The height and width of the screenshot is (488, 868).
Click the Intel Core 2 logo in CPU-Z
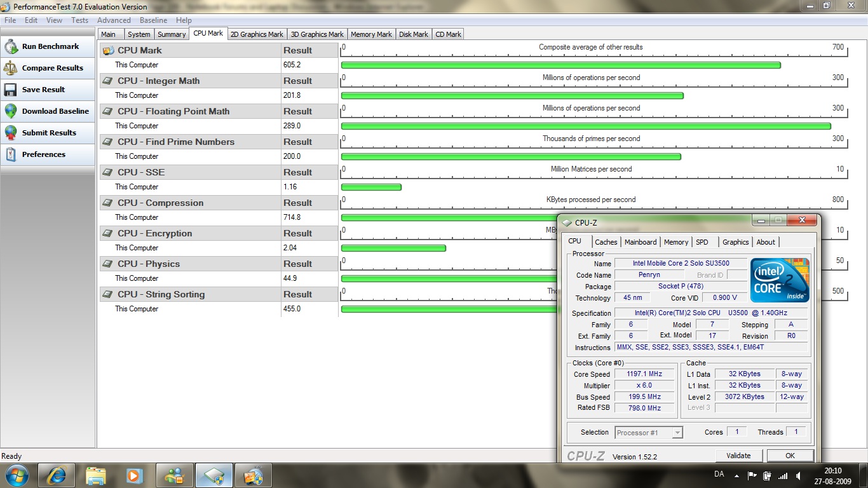point(780,280)
